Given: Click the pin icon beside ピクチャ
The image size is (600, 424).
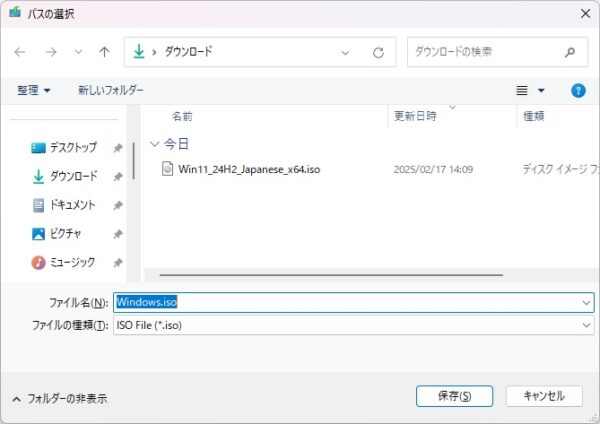Looking at the screenshot, I should (118, 234).
